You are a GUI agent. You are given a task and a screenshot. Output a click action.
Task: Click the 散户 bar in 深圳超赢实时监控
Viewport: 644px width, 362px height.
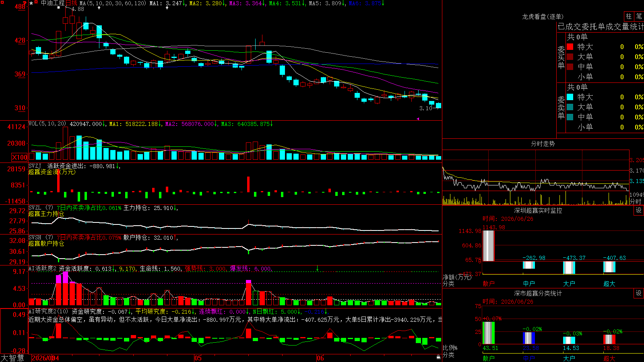coord(489,246)
